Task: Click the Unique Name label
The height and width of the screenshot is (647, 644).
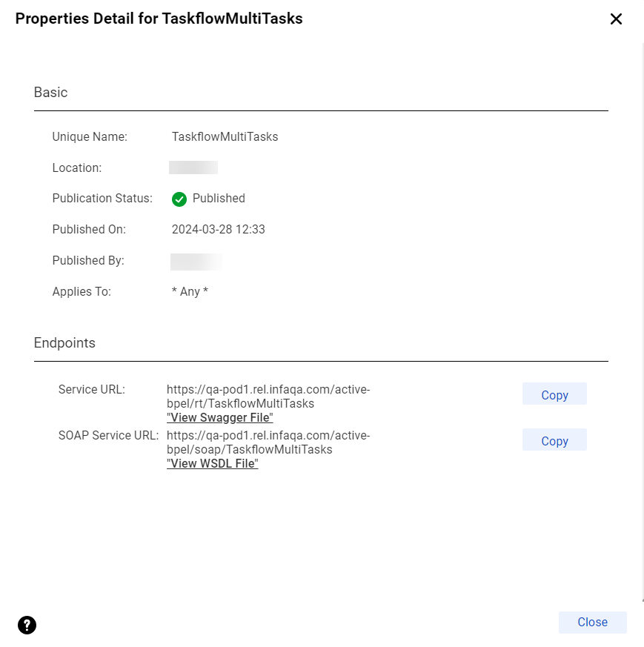Action: point(90,136)
